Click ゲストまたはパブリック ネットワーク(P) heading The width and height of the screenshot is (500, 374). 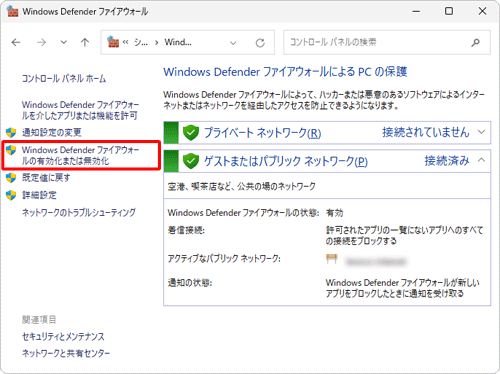[286, 161]
